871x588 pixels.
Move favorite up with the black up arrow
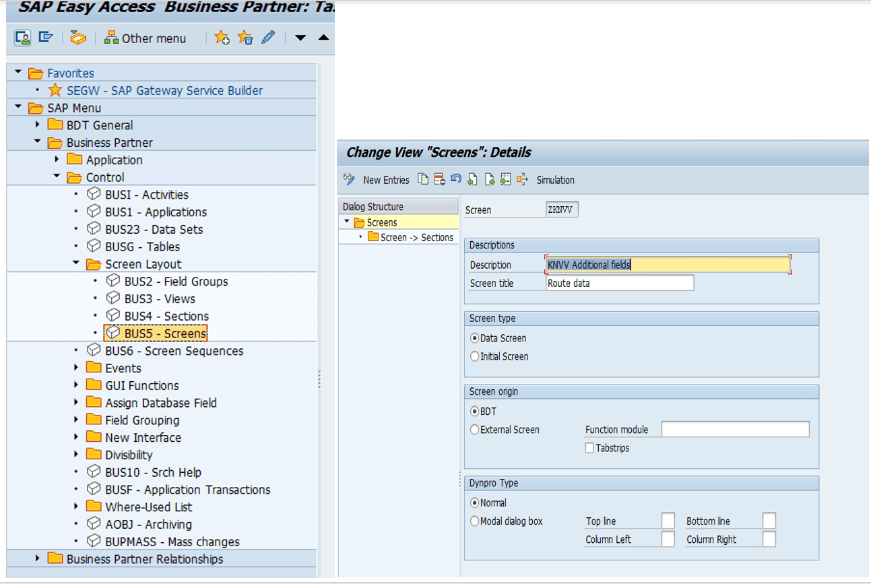(x=323, y=38)
